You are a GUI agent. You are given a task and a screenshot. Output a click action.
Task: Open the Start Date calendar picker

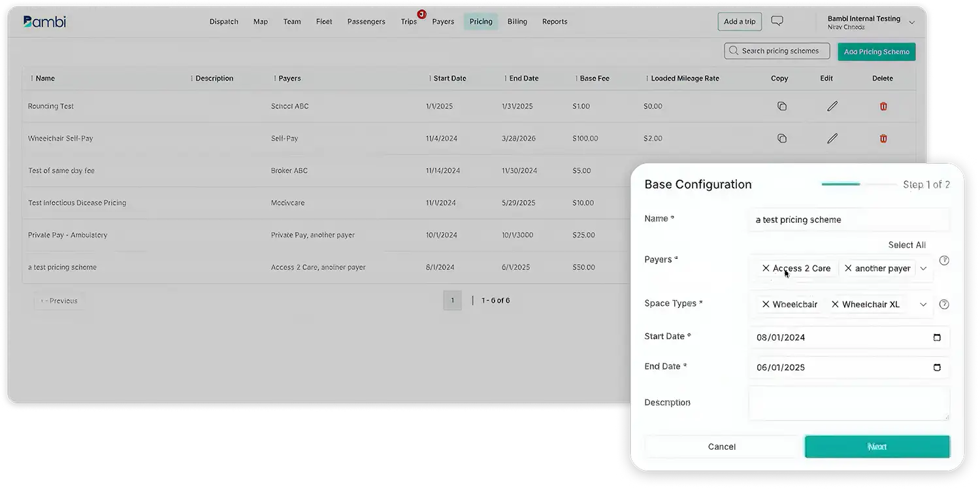(x=937, y=337)
